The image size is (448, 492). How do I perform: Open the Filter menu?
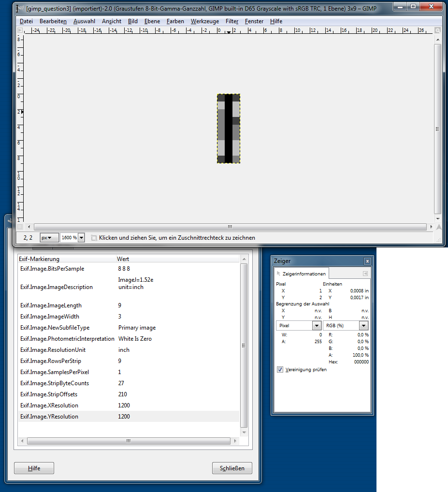[x=232, y=21]
